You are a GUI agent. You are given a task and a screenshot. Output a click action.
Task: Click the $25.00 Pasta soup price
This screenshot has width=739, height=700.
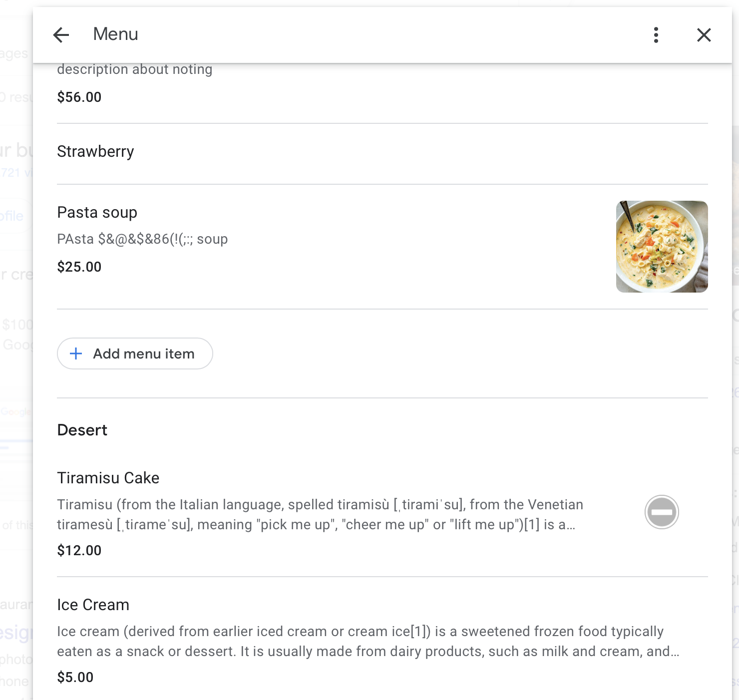click(x=79, y=267)
